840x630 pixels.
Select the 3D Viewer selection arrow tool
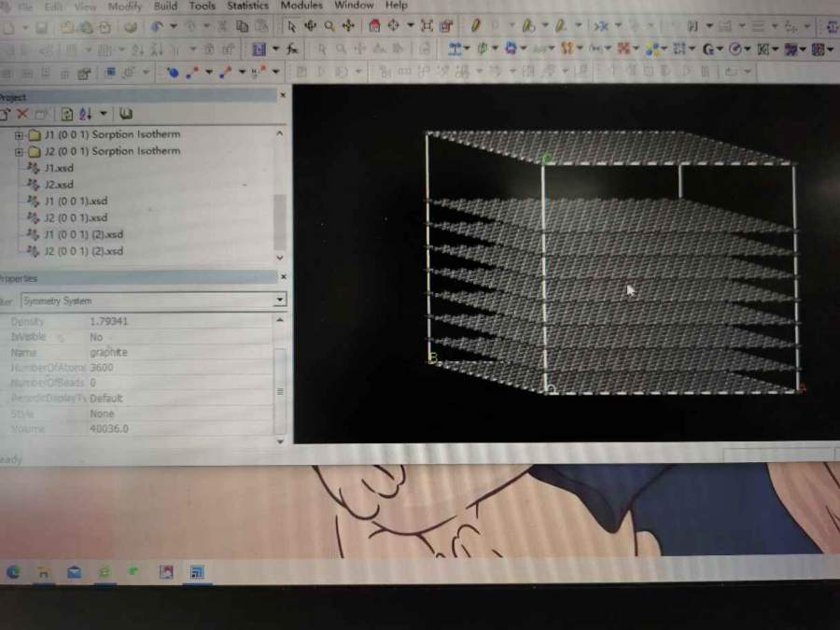click(291, 26)
